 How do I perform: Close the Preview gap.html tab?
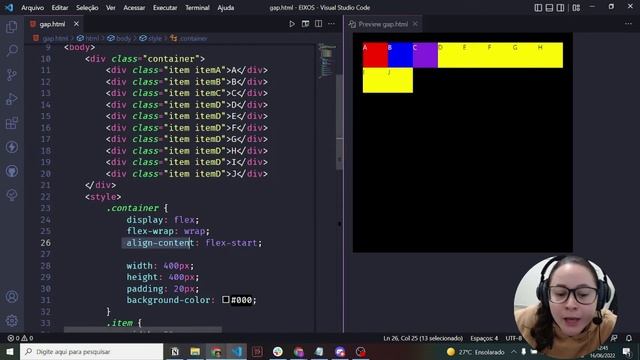point(415,24)
